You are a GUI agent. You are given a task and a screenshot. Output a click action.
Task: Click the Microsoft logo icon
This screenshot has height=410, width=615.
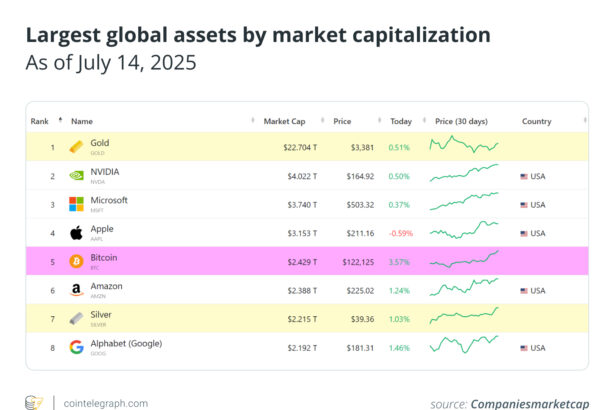[76, 204]
